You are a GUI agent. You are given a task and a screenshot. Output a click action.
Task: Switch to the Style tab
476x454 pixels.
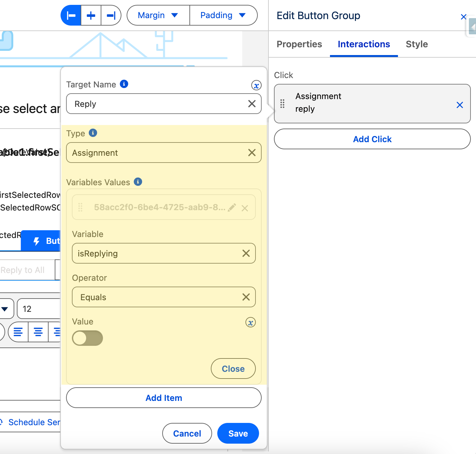click(417, 44)
